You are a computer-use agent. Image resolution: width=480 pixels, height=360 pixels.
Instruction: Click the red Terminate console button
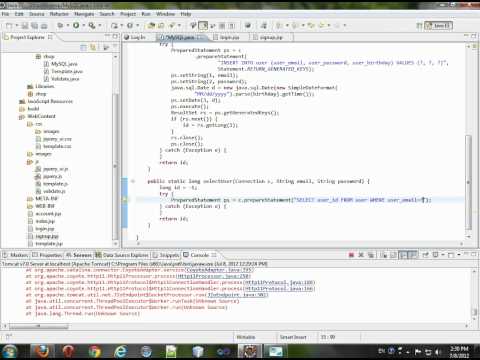[x=351, y=255]
